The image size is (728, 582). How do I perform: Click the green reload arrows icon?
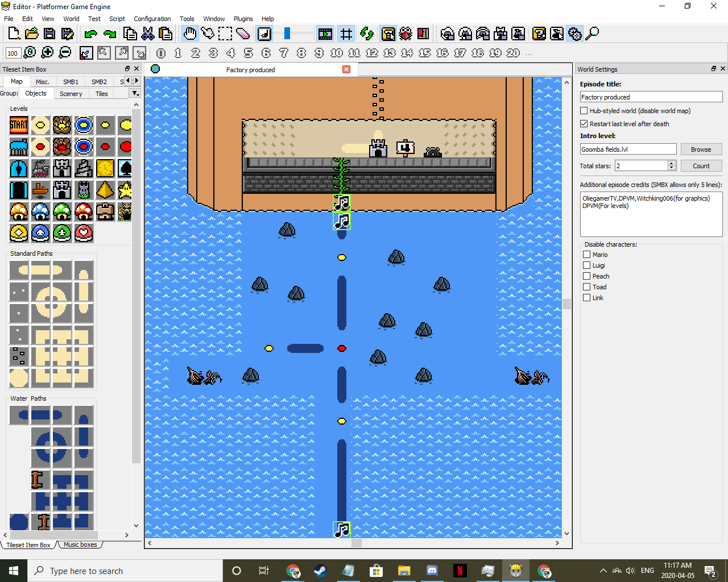(x=367, y=34)
